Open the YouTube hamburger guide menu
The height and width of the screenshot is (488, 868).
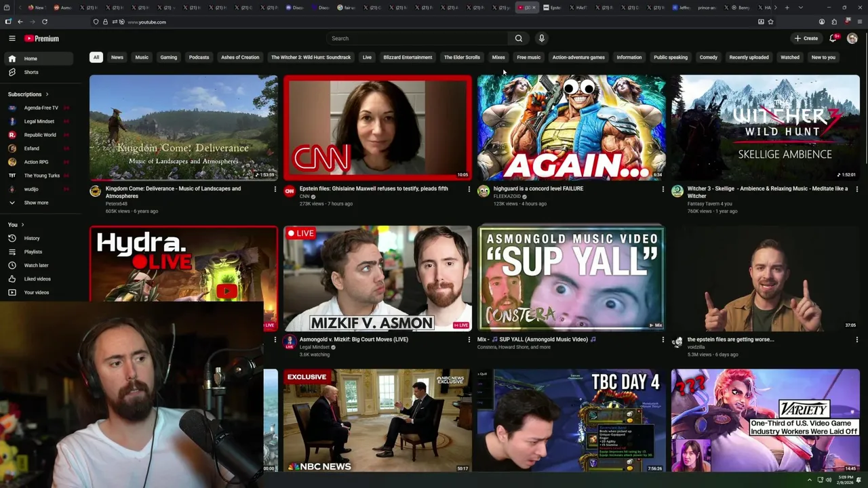coord(12,39)
